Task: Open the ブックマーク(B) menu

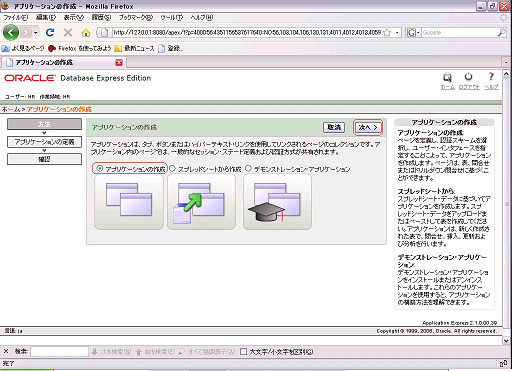Action: point(136,17)
